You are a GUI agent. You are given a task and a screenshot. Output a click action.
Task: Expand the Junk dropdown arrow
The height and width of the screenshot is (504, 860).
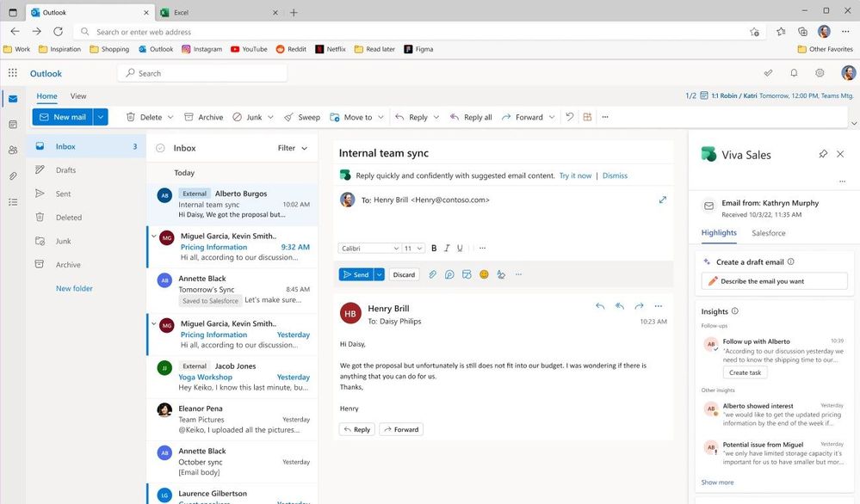click(x=270, y=117)
